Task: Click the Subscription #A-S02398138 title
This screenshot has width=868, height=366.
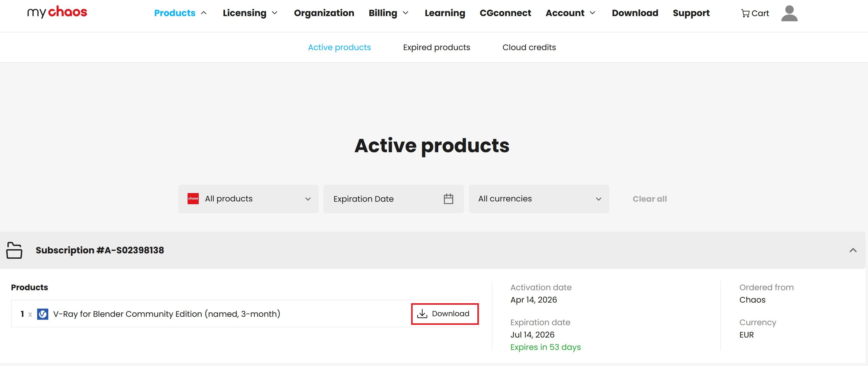Action: (x=100, y=250)
